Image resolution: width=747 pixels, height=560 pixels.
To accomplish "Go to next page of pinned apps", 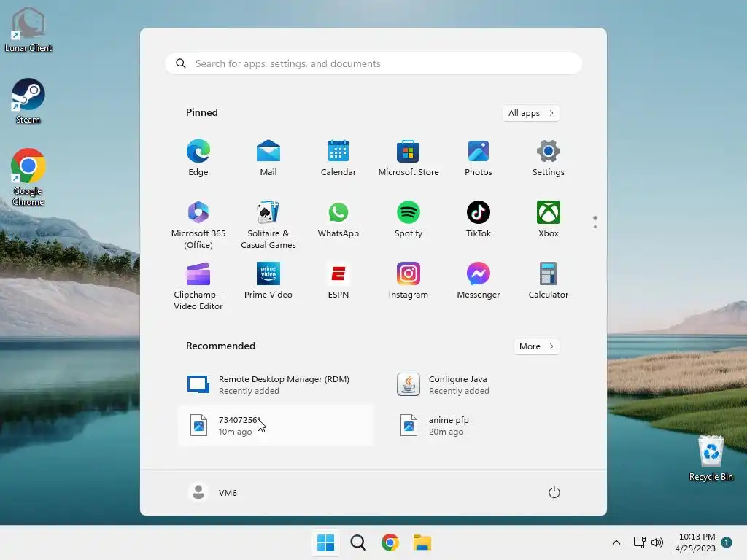I will point(595,227).
